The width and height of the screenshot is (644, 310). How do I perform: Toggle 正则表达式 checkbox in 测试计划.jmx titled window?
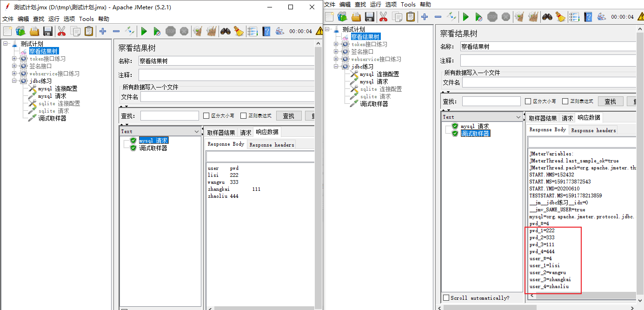[243, 116]
